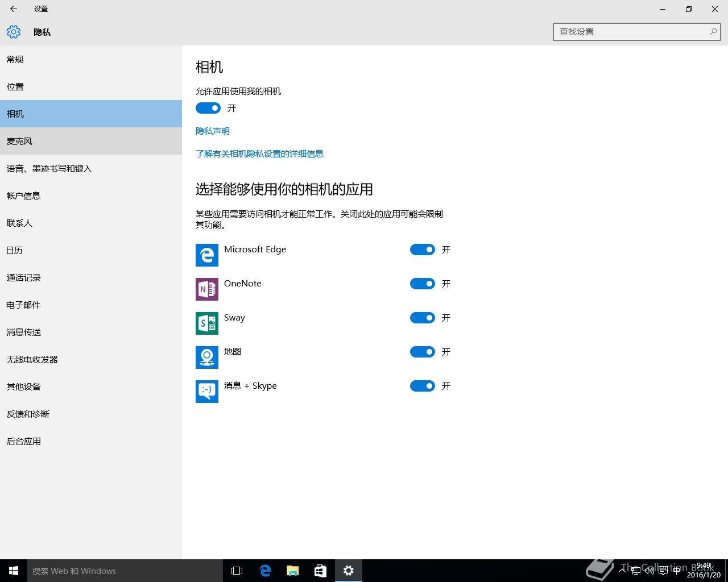
Task: Click the 消息 + Skype app icon
Action: pyautogui.click(x=207, y=392)
